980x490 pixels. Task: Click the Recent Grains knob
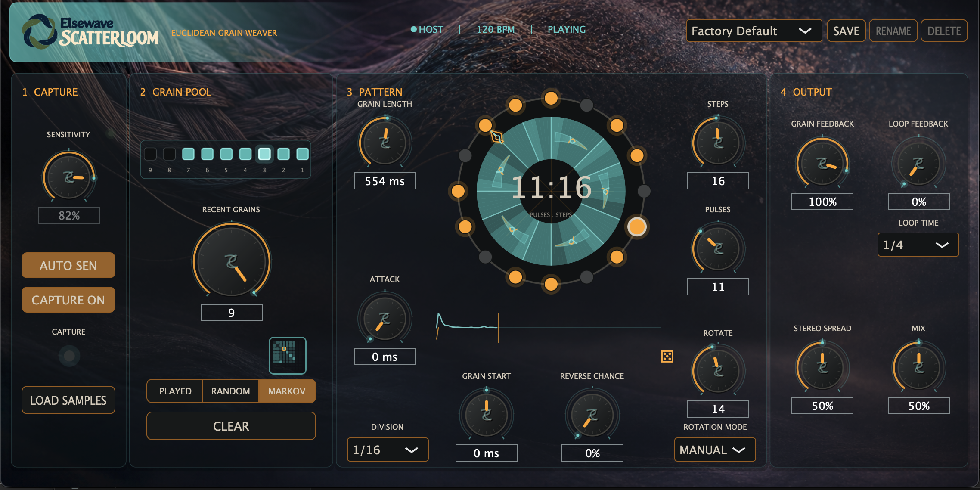(x=232, y=261)
